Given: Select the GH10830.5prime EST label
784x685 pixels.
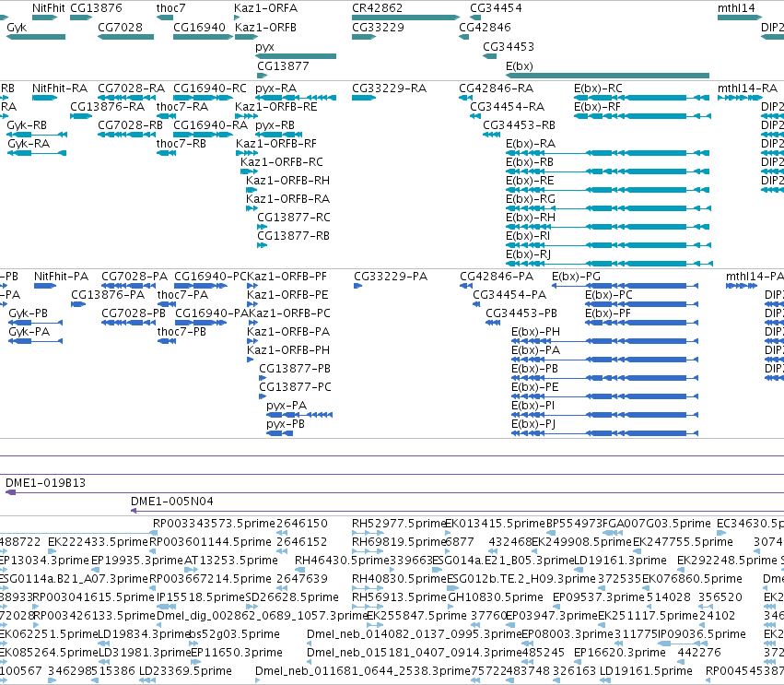Looking at the screenshot, I should click(x=496, y=597).
